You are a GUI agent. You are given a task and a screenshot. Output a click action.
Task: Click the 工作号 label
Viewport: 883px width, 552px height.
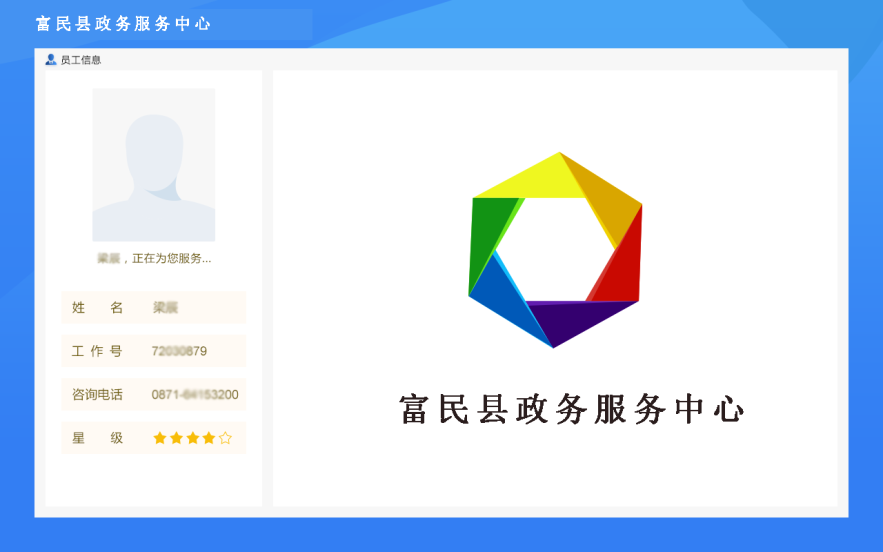pos(97,351)
